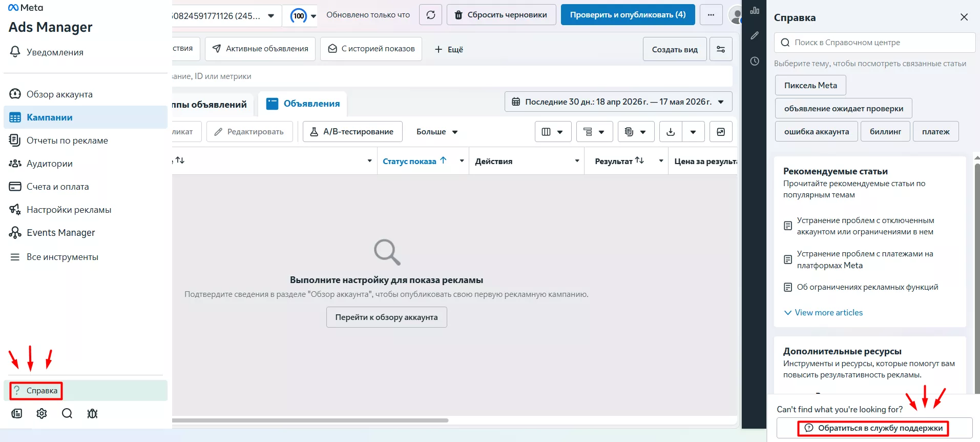
Task: Open Delivery status column dropdown arrow
Action: pyautogui.click(x=462, y=161)
